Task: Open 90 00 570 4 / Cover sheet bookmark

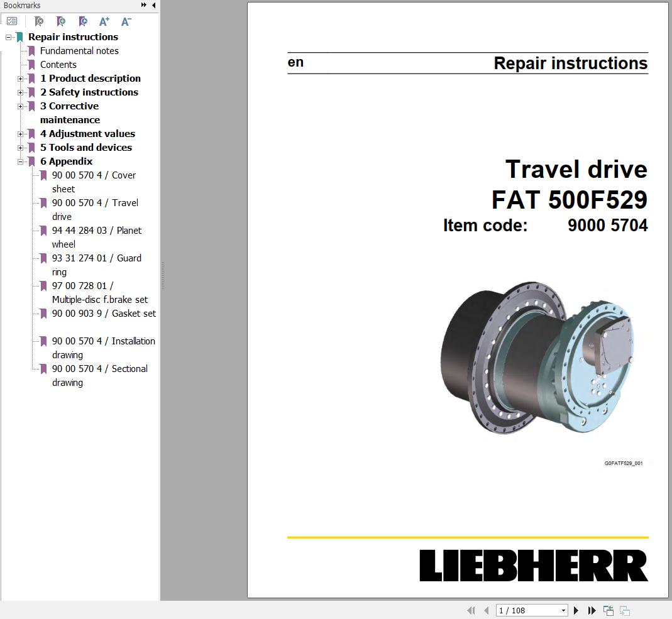Action: pos(94,182)
